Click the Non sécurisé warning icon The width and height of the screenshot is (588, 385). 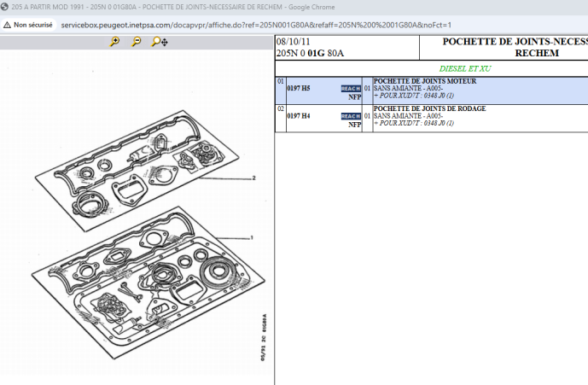coord(7,25)
